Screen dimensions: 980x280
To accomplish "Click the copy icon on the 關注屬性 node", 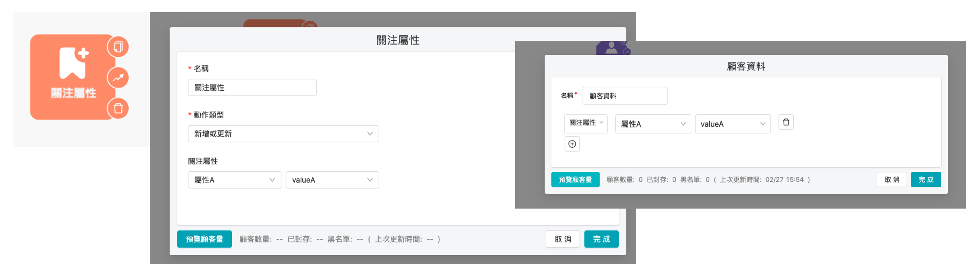I will [x=118, y=47].
